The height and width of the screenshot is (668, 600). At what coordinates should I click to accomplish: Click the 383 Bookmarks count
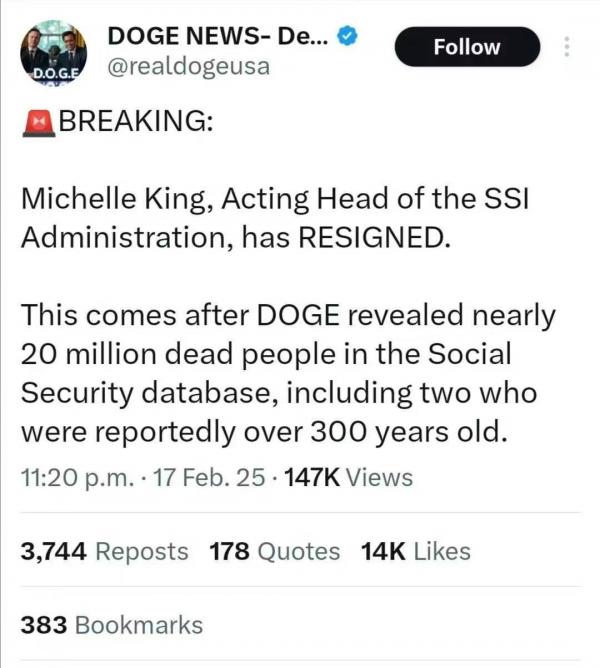click(111, 625)
